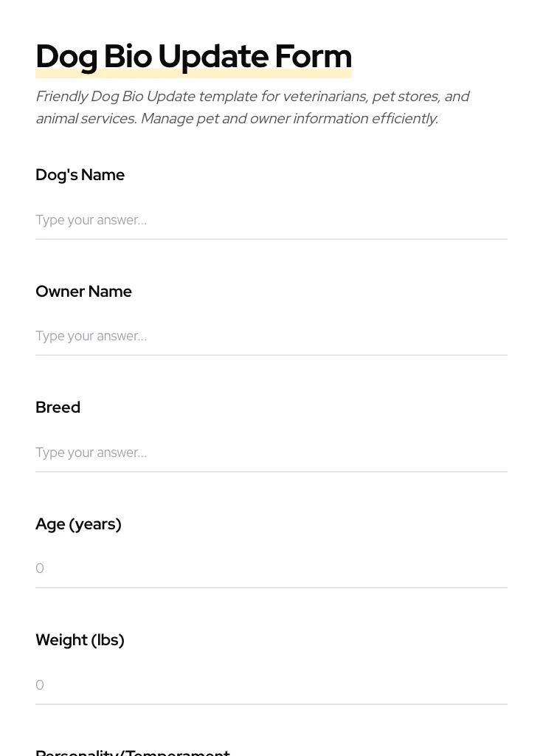The width and height of the screenshot is (543, 756).
Task: Select the Breed text input field
Action: [271, 453]
